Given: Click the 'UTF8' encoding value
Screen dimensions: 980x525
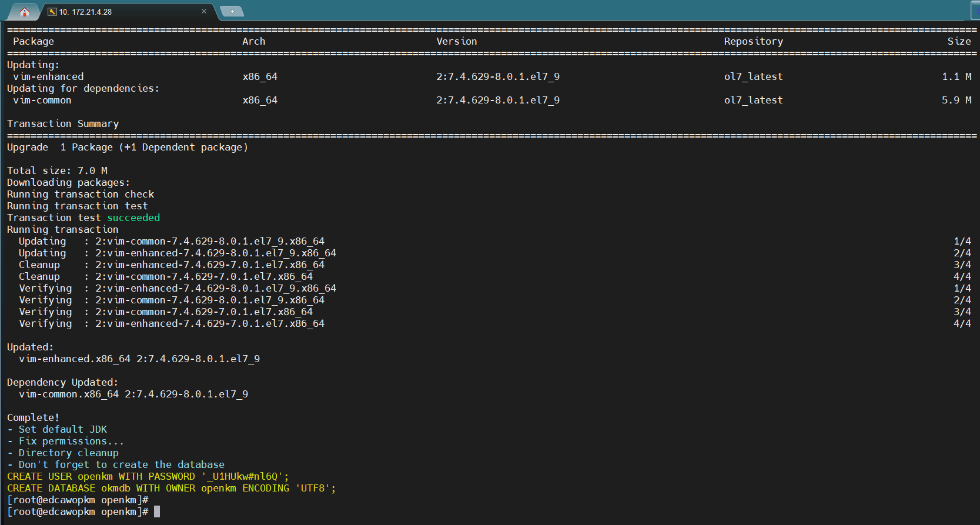Looking at the screenshot, I should point(313,488).
